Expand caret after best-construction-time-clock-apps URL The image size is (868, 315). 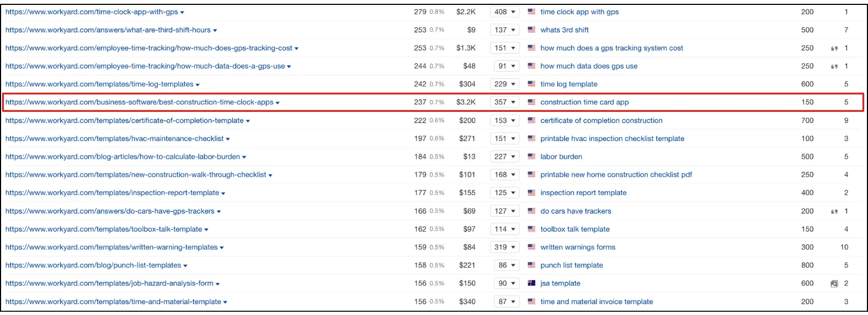[278, 103]
